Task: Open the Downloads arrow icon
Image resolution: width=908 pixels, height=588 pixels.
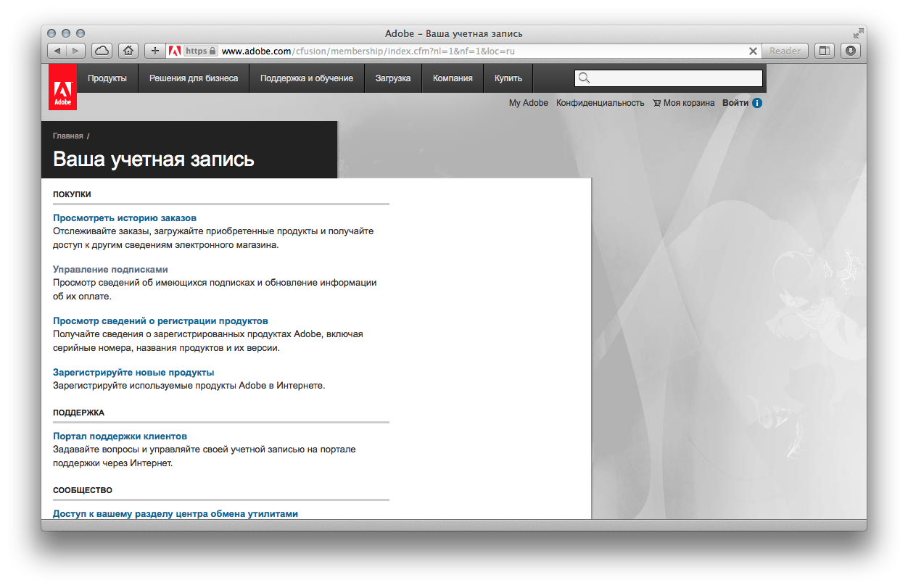Action: pyautogui.click(x=851, y=51)
